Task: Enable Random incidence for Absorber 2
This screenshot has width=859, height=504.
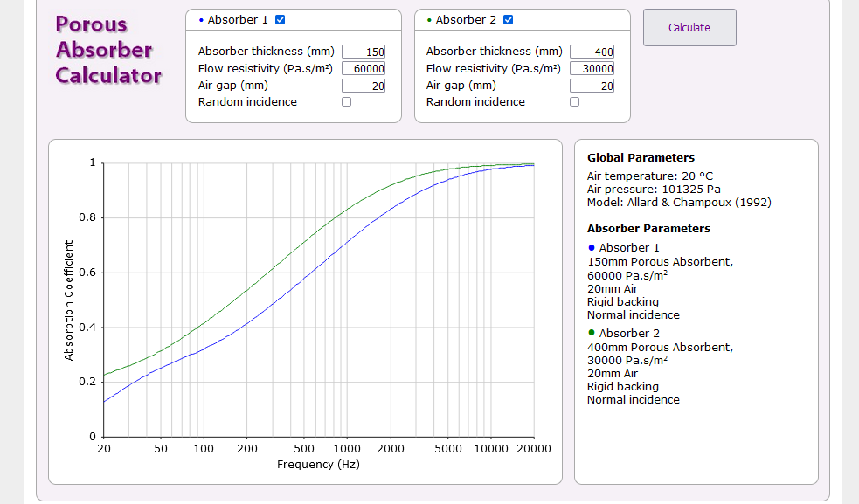Action: (574, 102)
